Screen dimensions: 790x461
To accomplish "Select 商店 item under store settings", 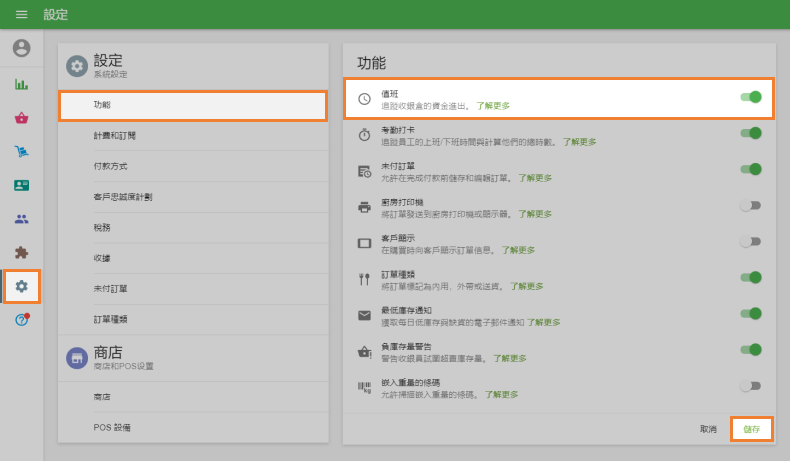I will (193, 397).
